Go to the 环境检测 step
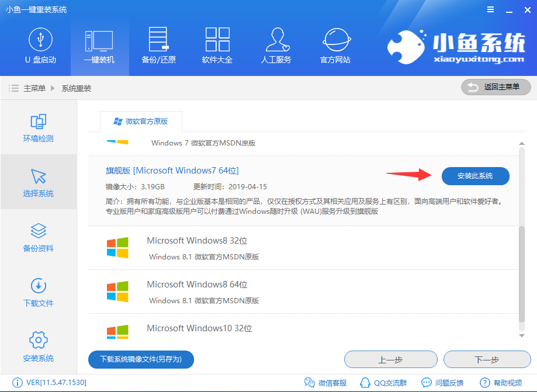Screen dimensions: 537x392 [x=39, y=128]
